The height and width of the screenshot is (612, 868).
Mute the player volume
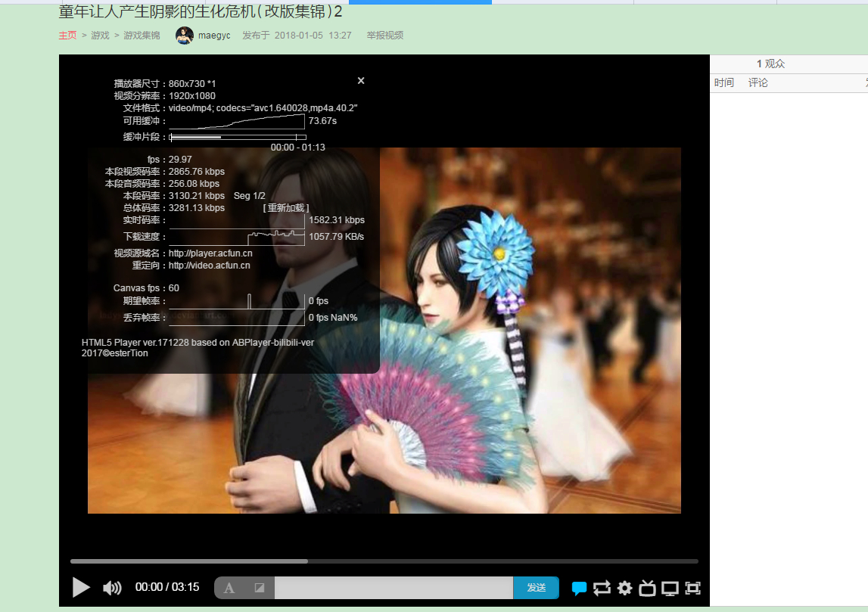coord(112,588)
